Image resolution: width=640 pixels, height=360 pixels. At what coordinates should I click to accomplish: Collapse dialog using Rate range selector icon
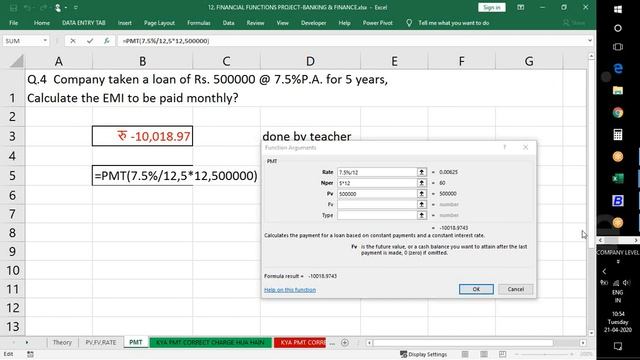422,172
